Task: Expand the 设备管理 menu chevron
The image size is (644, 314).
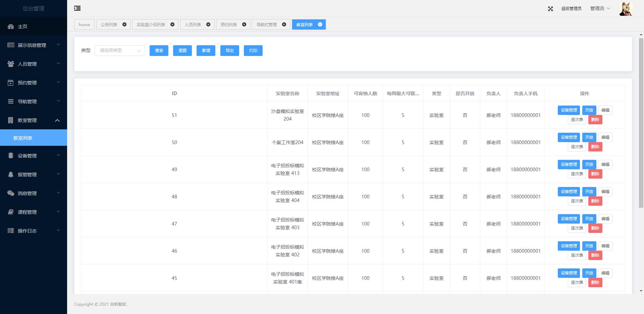Action: (x=58, y=155)
